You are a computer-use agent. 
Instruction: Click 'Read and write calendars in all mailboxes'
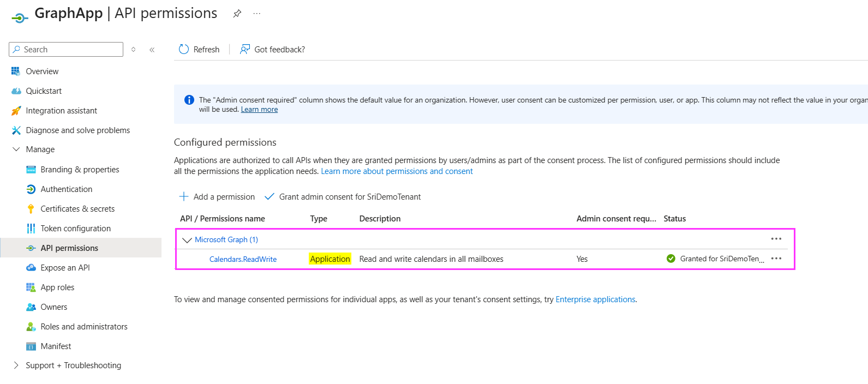pos(431,259)
